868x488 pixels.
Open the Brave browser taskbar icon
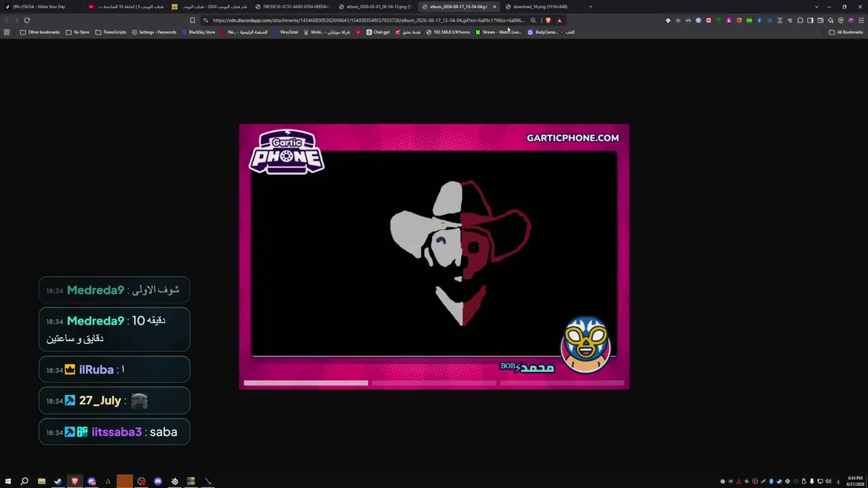pyautogui.click(x=75, y=481)
